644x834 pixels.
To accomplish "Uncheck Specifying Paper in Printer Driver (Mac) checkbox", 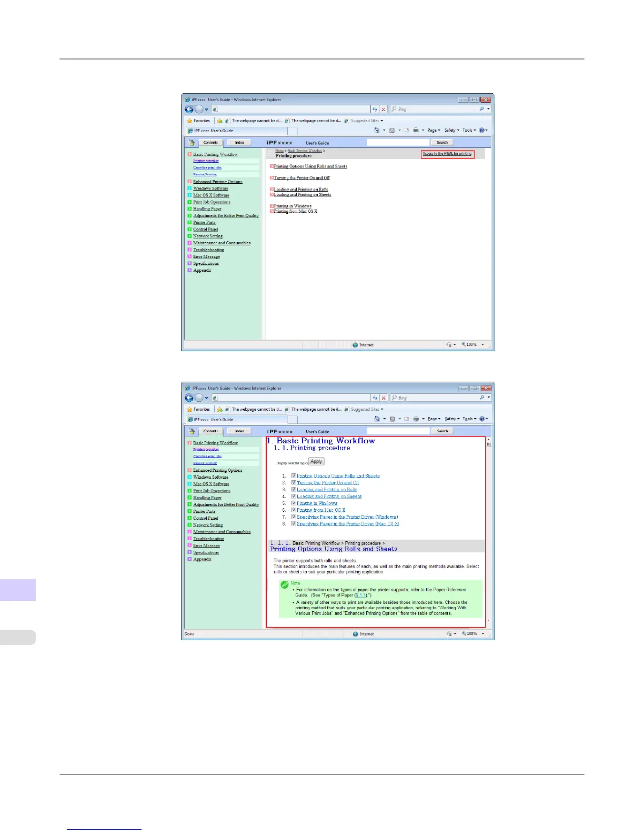I will 294,523.
